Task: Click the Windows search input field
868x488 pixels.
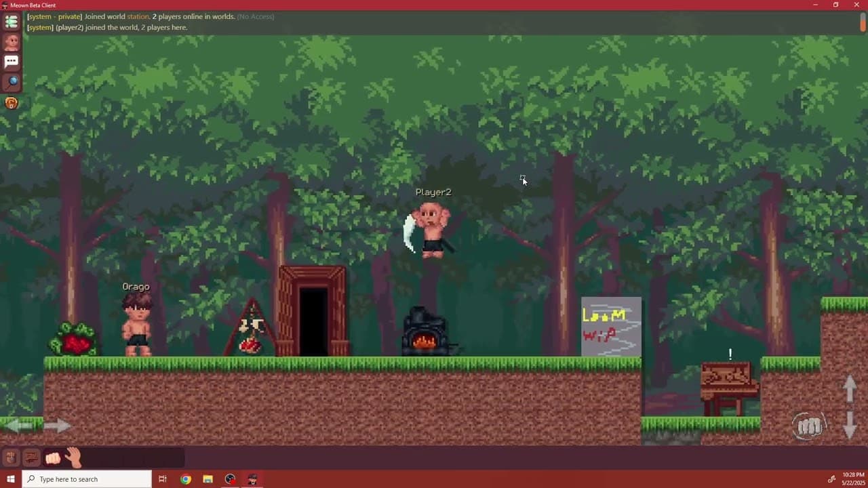Action: coord(88,479)
